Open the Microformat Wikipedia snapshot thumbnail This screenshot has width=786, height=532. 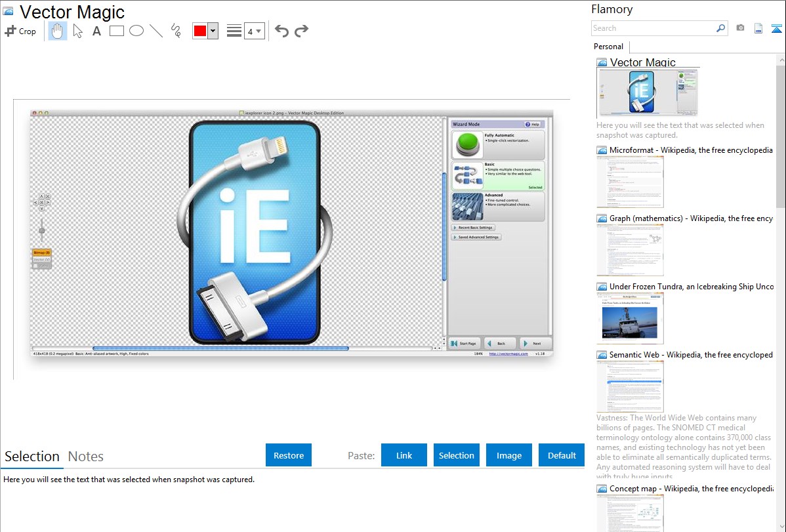click(x=630, y=182)
